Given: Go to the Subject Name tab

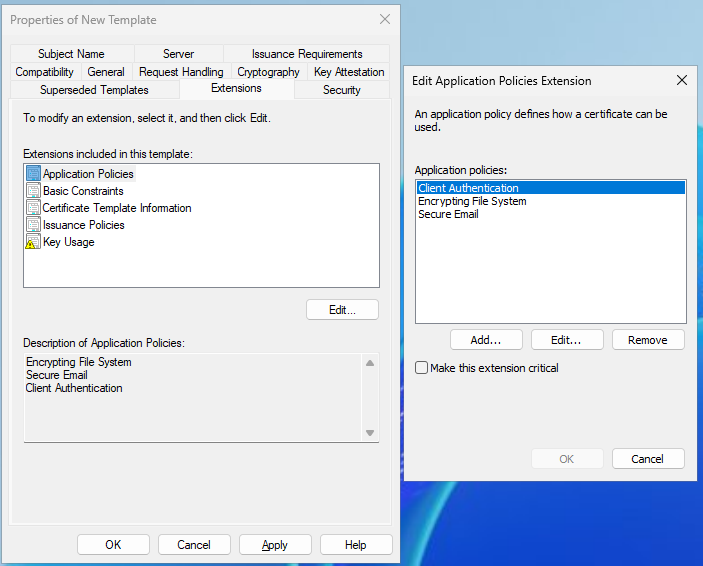Looking at the screenshot, I should [x=71, y=54].
